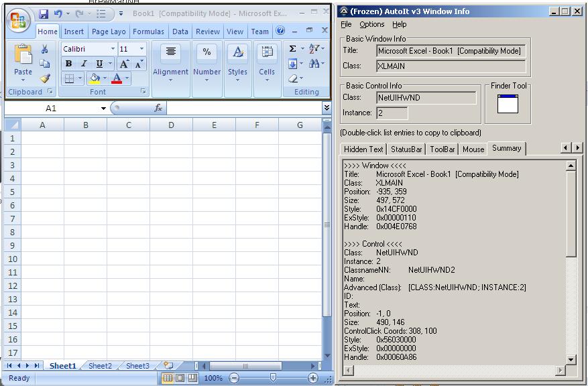Switch to the Mouse tab in AutoIt
The image size is (588, 386).
(473, 149)
